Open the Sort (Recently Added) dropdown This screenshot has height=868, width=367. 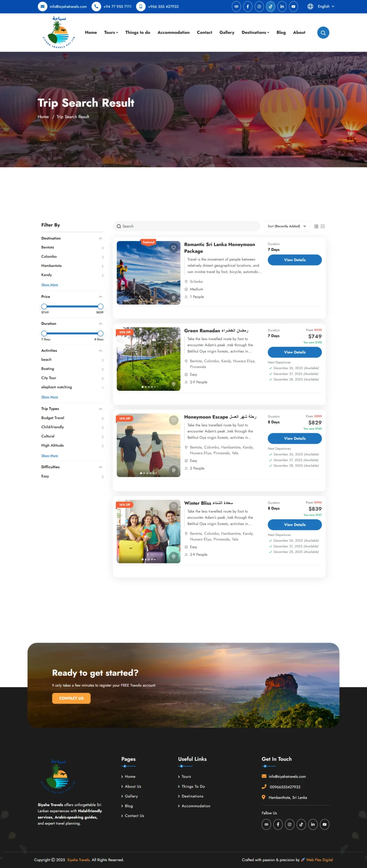click(287, 226)
